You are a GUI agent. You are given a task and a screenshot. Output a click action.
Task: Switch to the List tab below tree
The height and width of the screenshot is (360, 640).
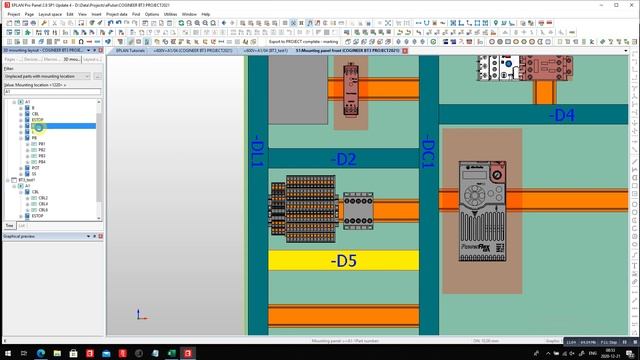[x=22, y=226]
